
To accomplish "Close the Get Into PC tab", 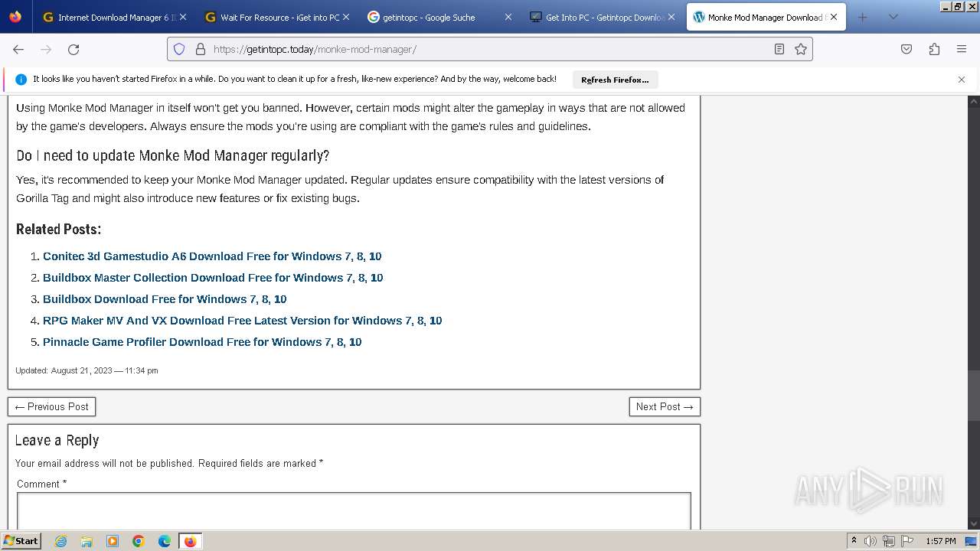I will (x=671, y=17).
